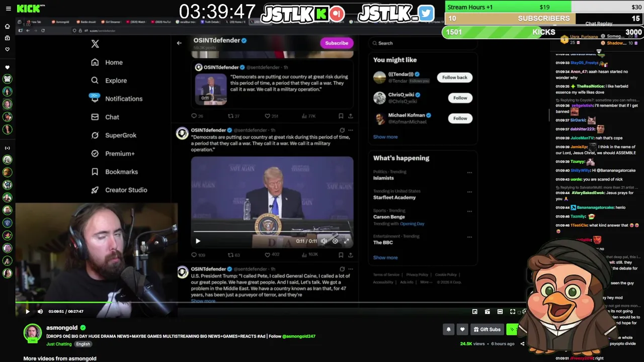Open Bookmarks in X navigation
This screenshot has width=644, height=362.
[x=114, y=171]
